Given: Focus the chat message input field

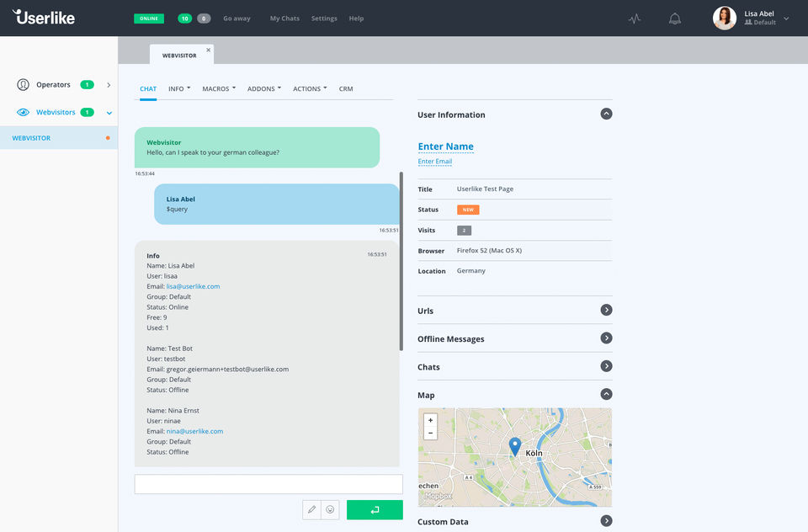Looking at the screenshot, I should coord(268,484).
